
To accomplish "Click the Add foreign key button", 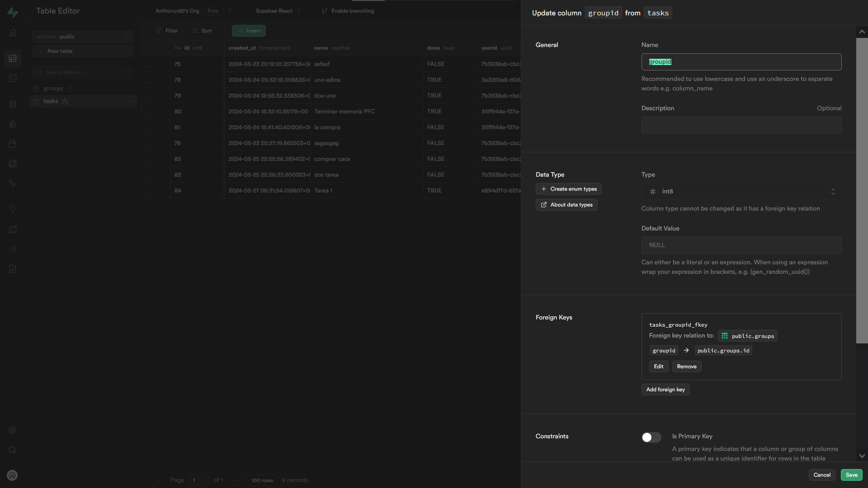I will point(665,389).
